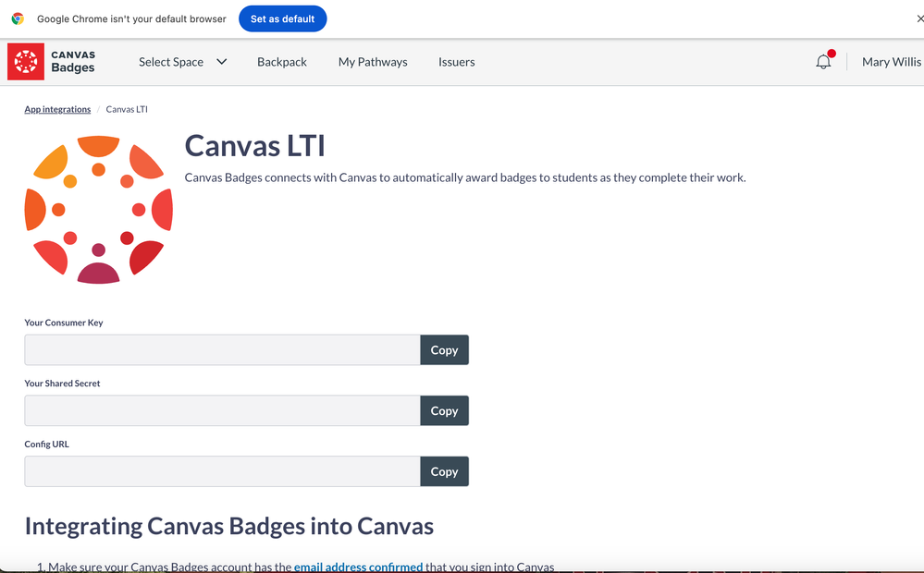Copy the Shared Secret value
This screenshot has width=924, height=573.
pyautogui.click(x=444, y=411)
